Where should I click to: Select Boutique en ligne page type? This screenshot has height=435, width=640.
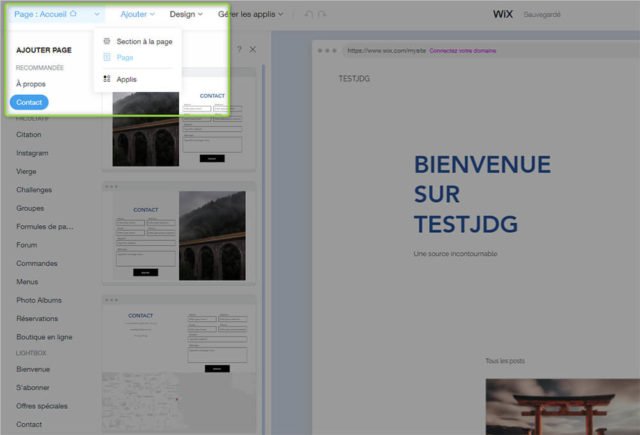(x=44, y=337)
